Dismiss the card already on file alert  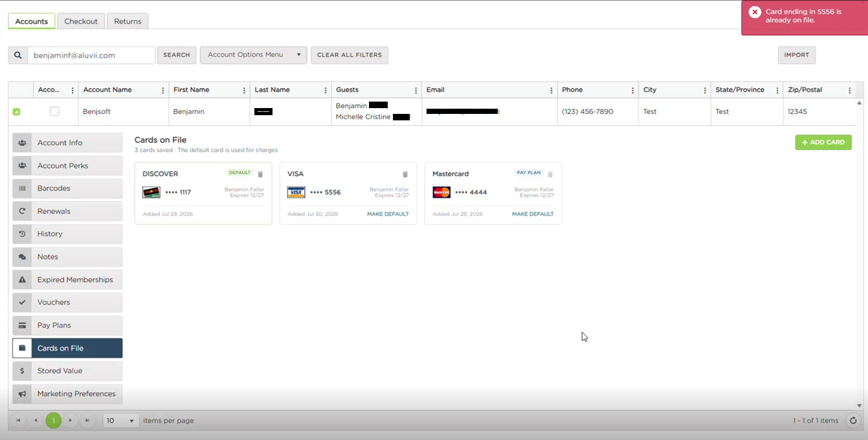coord(755,12)
